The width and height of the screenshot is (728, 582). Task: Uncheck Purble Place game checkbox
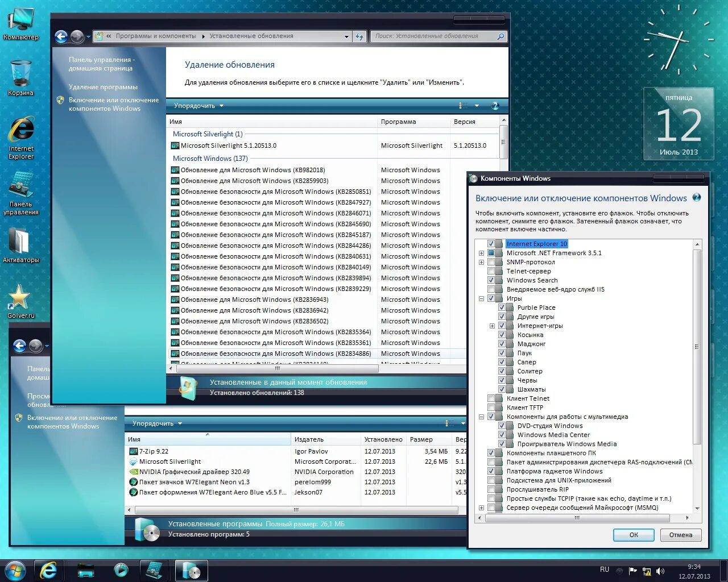pos(502,307)
